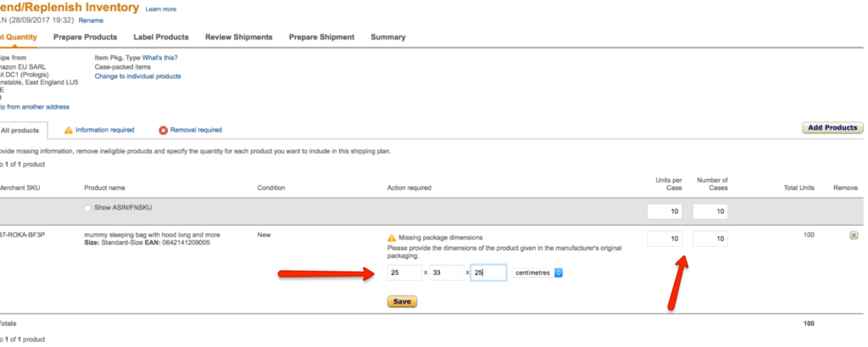Image resolution: width=868 pixels, height=347 pixels.
Task: Open the Review Shipments step
Action: [x=238, y=37]
